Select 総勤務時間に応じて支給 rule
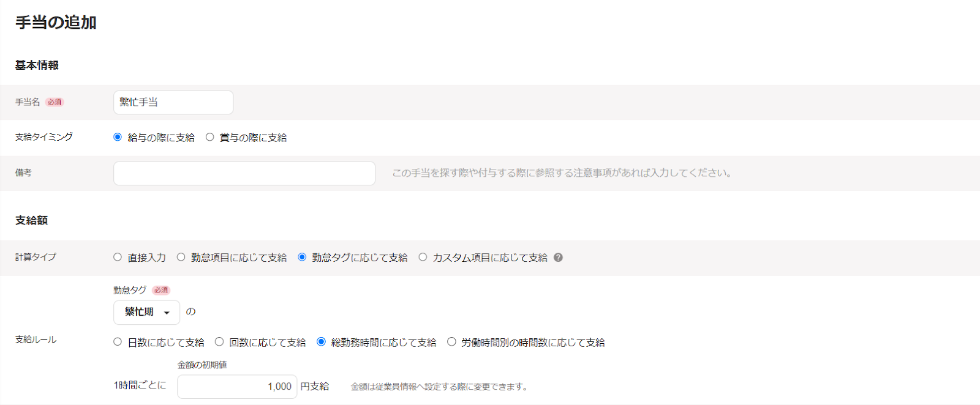The height and width of the screenshot is (405, 980). 321,342
